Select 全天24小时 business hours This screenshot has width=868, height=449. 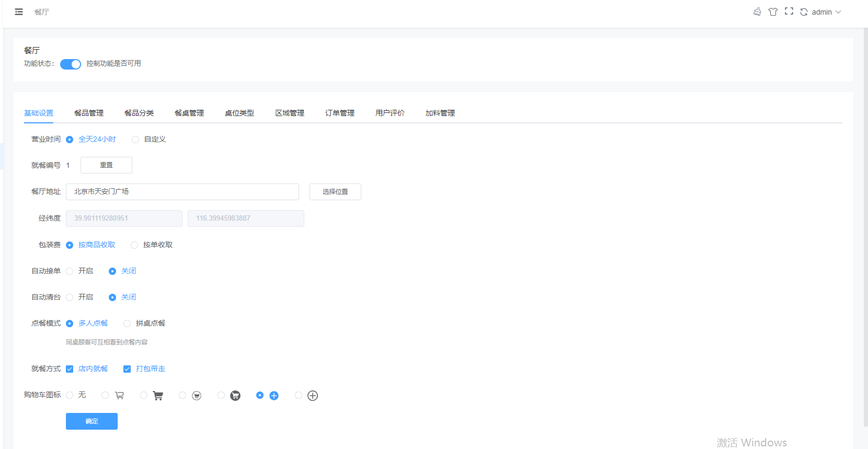coord(91,140)
